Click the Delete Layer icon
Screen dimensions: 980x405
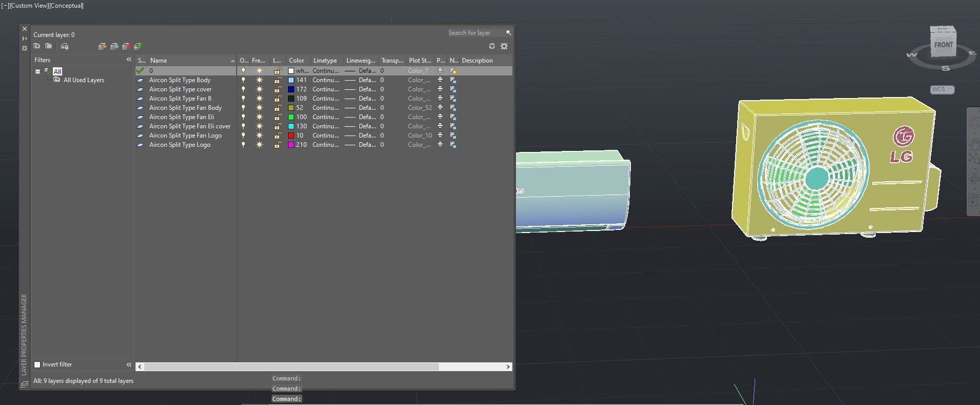[x=126, y=46]
